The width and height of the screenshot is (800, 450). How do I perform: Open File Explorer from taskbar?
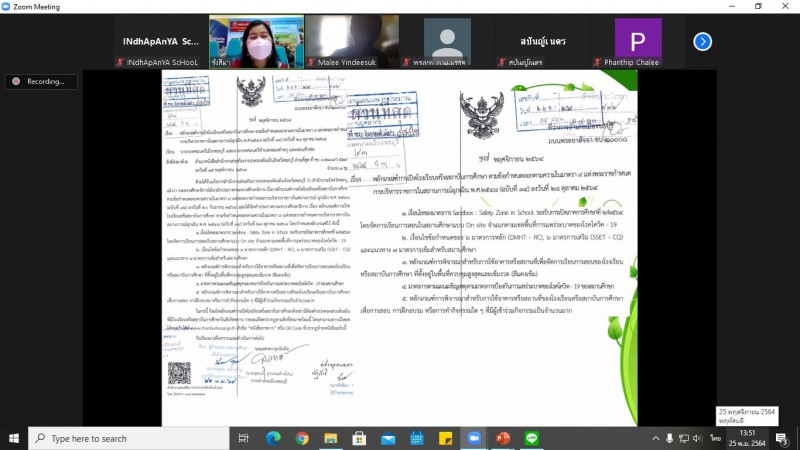[331, 438]
